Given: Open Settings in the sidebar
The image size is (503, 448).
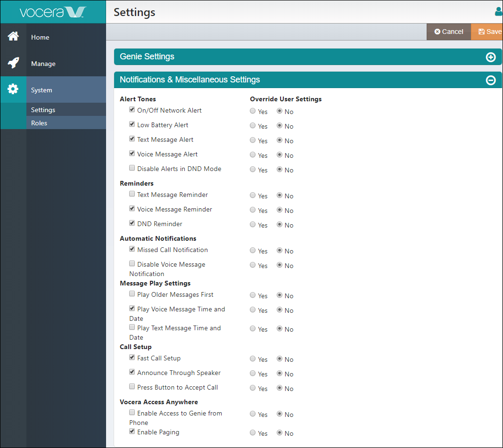Looking at the screenshot, I should tap(43, 110).
